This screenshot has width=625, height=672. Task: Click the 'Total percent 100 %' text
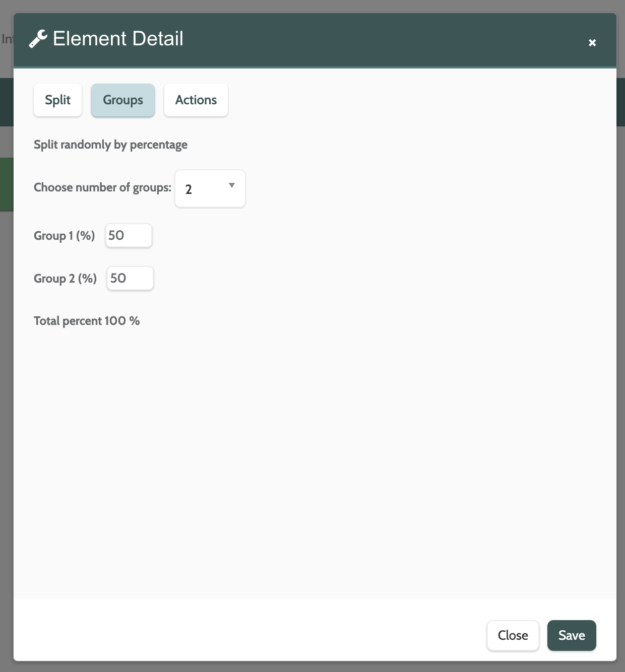pyautogui.click(x=87, y=321)
